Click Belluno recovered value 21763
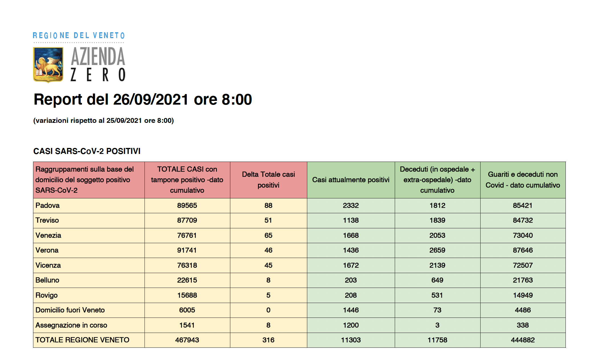This screenshot has width=590, height=364. coord(523,280)
